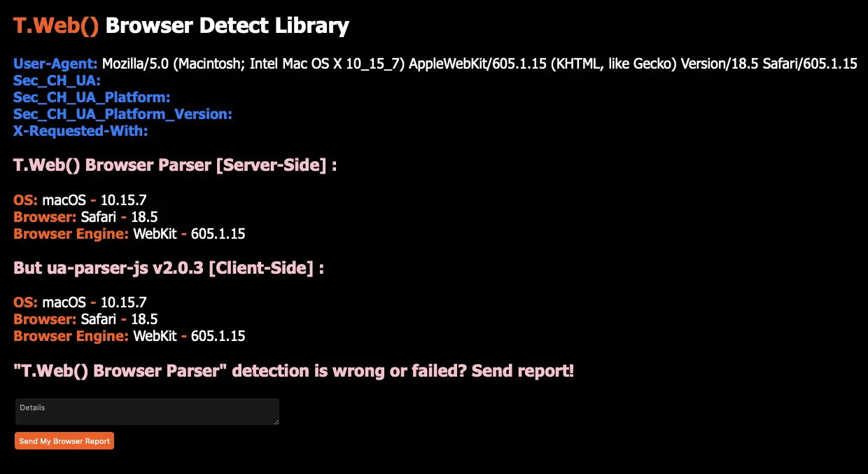
Task: Click client-side OS macOS 10.15.7 line
Action: coord(80,302)
